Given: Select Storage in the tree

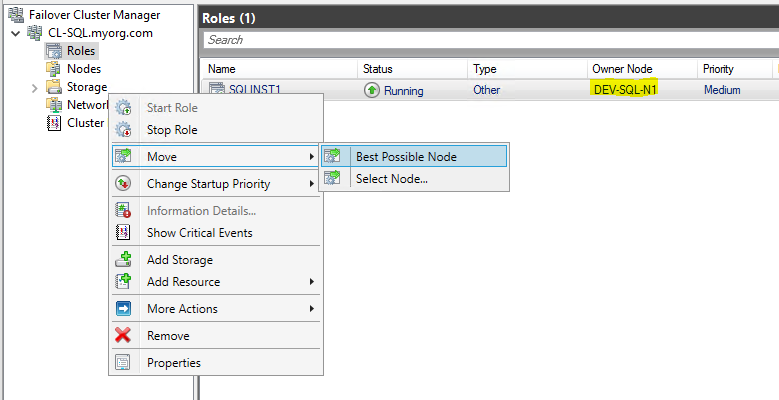Looking at the screenshot, I should tap(87, 87).
